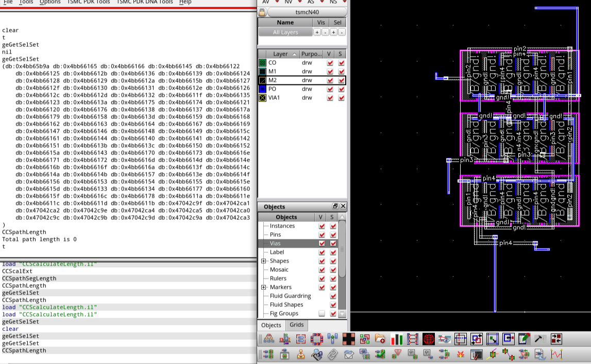Viewport: 591px width, 364px height.
Task: Click the red ring of squares icon
Action: [316, 339]
